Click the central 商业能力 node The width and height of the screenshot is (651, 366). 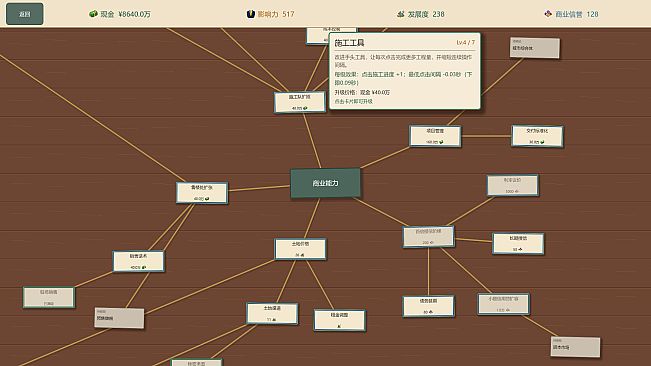pyautogui.click(x=325, y=183)
